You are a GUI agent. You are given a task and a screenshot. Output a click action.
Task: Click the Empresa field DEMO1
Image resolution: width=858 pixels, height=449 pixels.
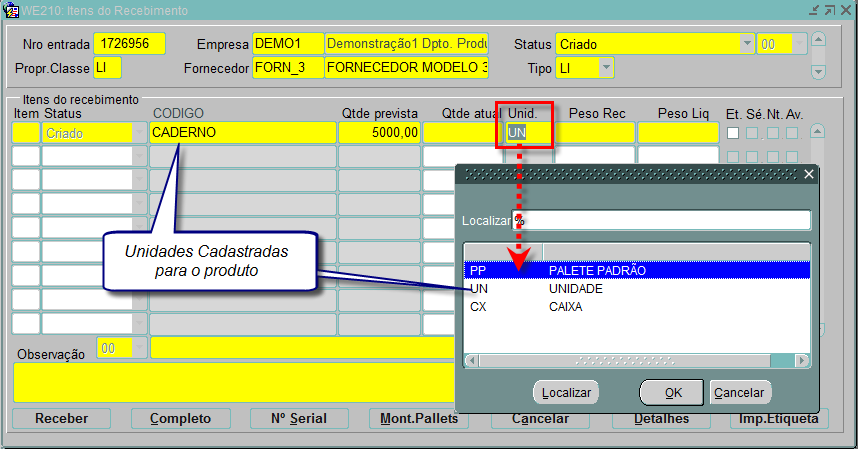tap(288, 44)
